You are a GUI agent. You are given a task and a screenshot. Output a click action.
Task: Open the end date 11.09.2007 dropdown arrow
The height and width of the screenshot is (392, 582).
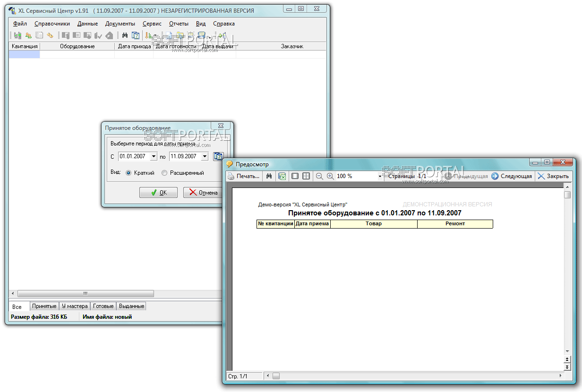205,156
